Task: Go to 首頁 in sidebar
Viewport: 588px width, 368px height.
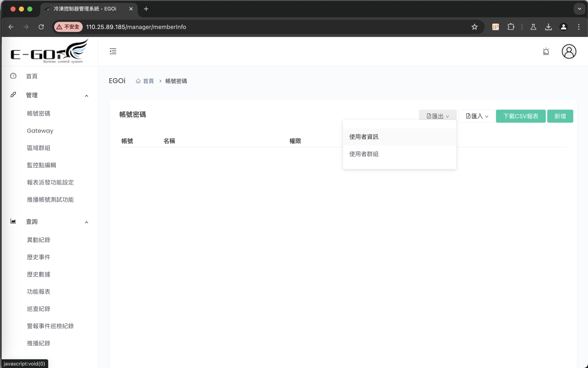Action: point(32,76)
